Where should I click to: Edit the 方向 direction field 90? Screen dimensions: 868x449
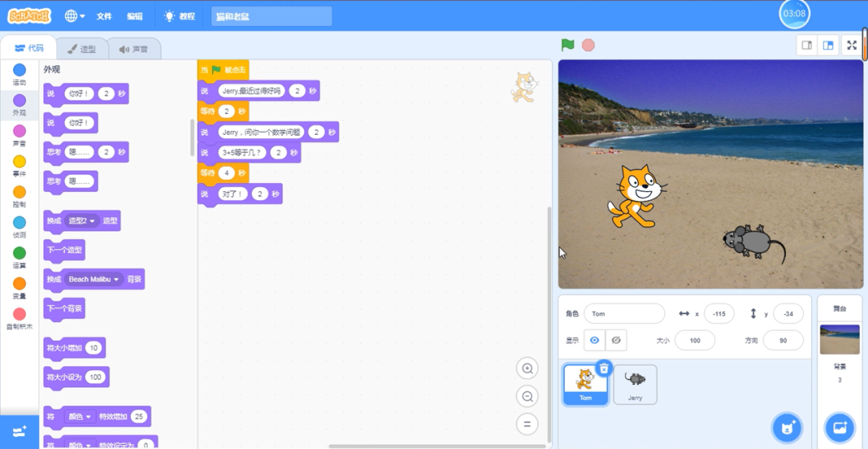pyautogui.click(x=783, y=341)
